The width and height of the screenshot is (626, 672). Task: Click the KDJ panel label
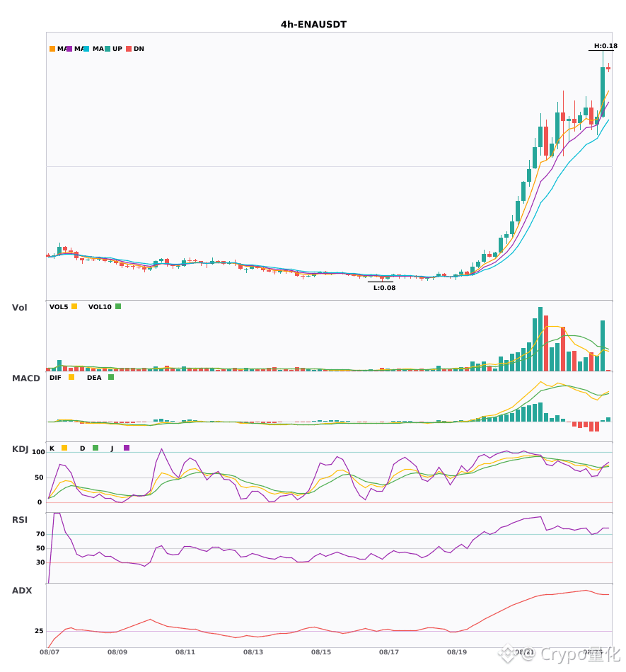coord(20,449)
